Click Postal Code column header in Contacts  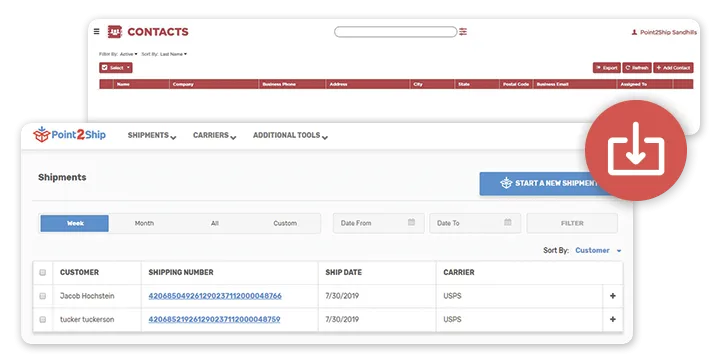[516, 84]
